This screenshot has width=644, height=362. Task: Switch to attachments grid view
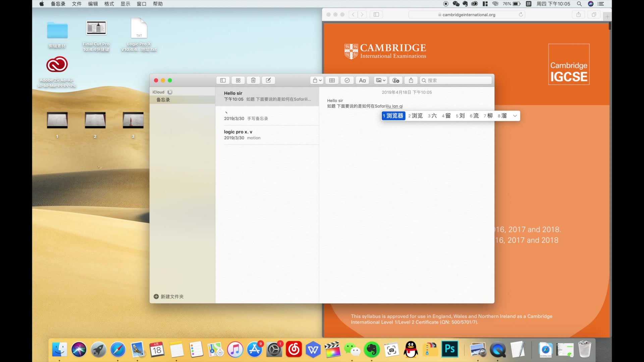tap(238, 80)
